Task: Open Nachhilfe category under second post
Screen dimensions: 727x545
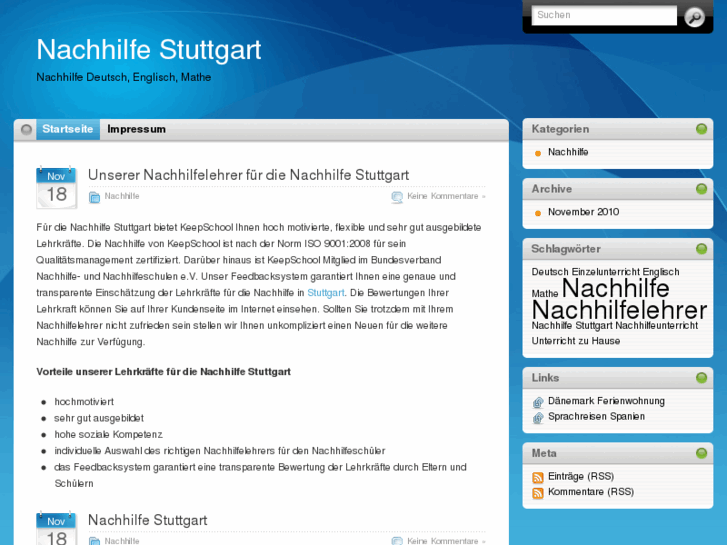Action: pos(122,541)
